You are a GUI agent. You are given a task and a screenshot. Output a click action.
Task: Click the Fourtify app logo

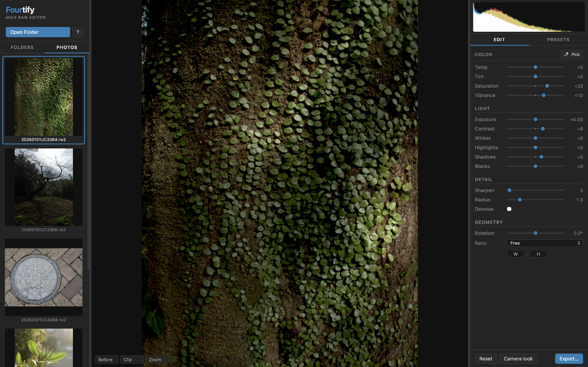20,10
